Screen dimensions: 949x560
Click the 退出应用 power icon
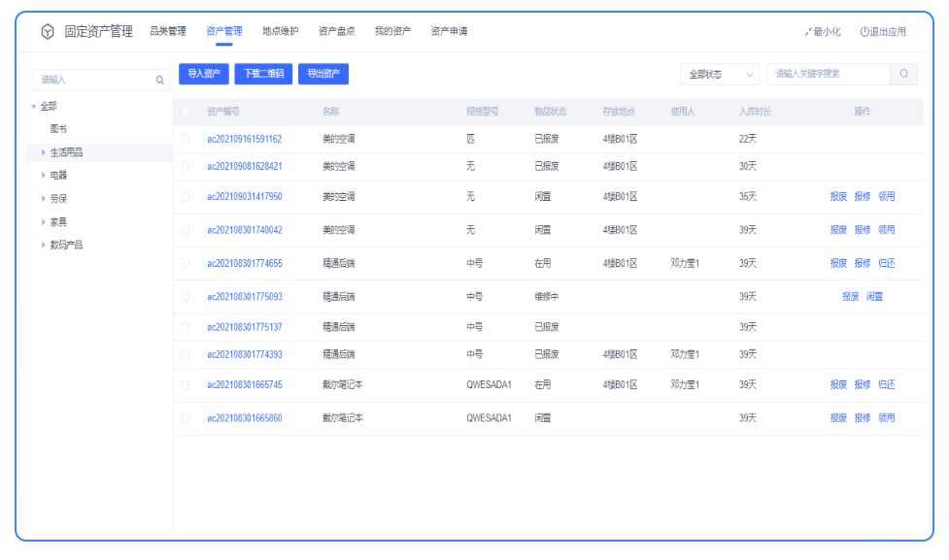(864, 32)
